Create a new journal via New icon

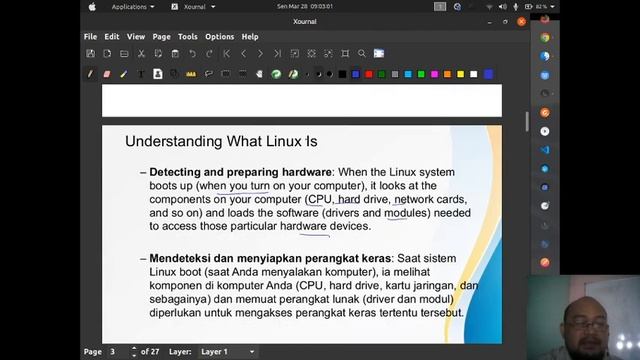click(x=107, y=53)
